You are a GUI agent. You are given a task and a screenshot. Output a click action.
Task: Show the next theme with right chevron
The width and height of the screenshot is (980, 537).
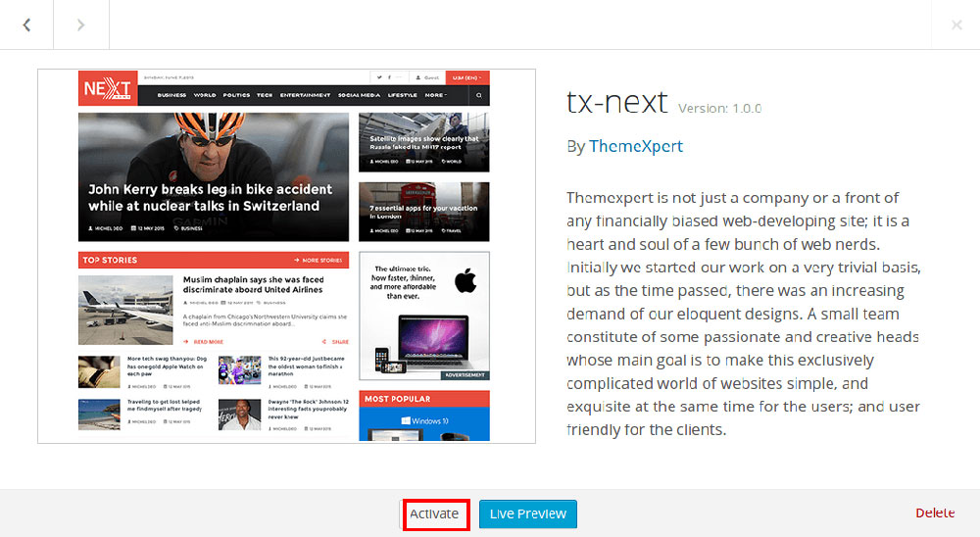pos(80,24)
